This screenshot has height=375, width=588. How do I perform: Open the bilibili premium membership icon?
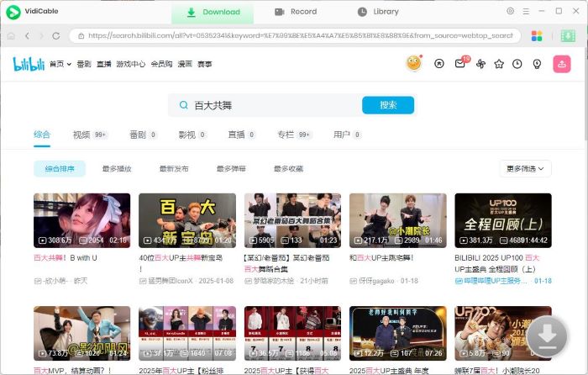439,64
